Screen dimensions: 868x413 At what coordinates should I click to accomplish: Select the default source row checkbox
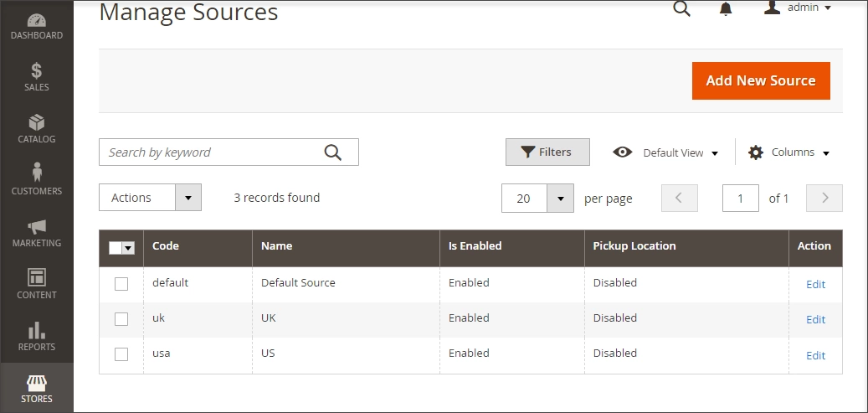tap(121, 284)
